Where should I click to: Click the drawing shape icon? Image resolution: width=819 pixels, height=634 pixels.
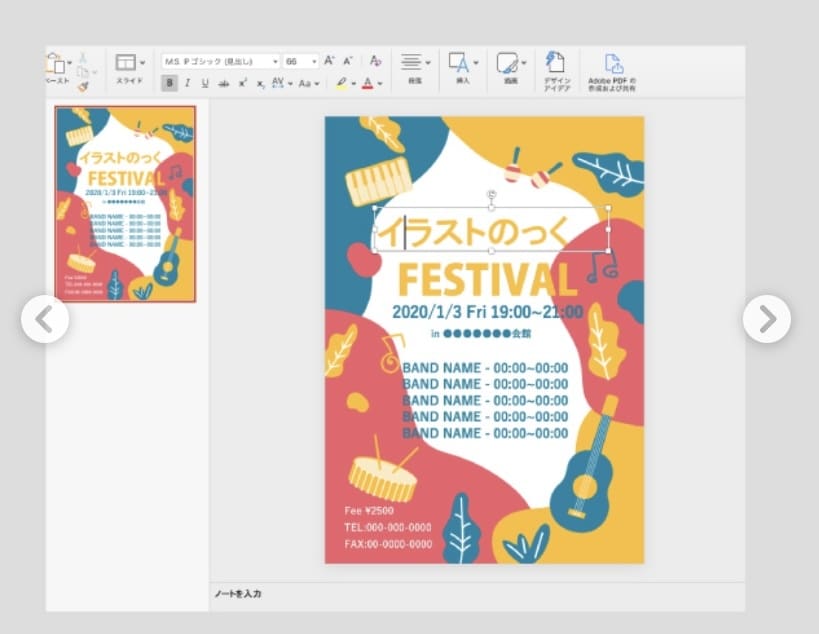pos(507,63)
